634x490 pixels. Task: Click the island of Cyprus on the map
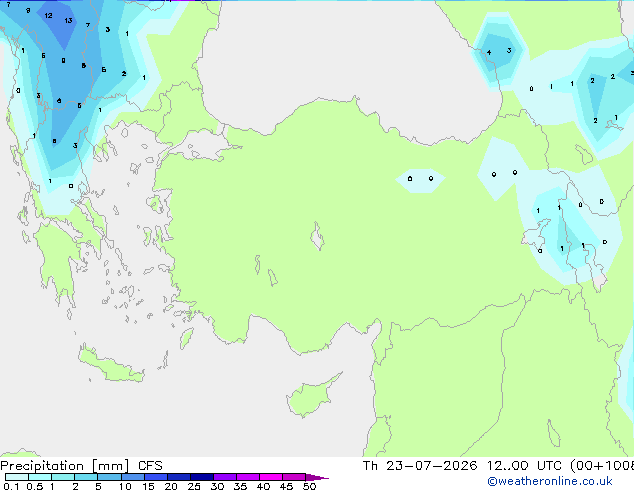(x=309, y=397)
